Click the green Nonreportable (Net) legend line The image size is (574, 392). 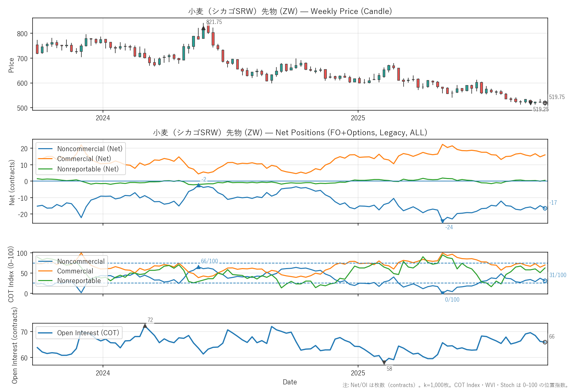[x=46, y=169]
